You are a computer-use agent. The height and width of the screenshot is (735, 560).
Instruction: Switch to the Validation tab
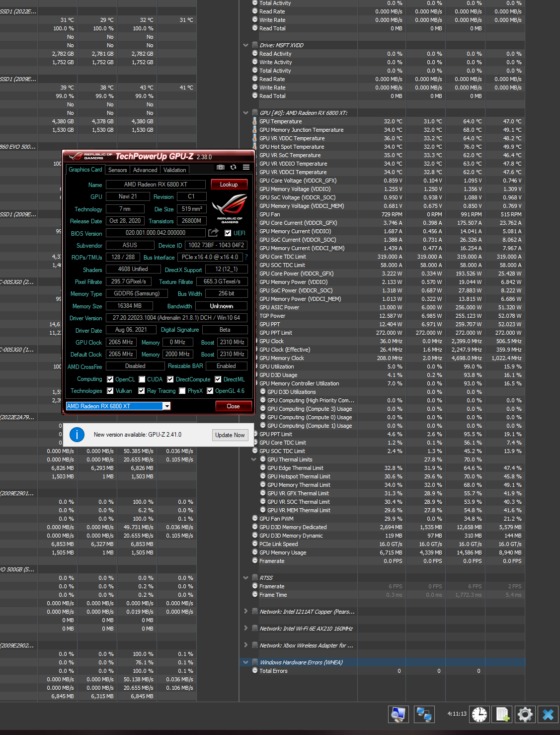[175, 170]
